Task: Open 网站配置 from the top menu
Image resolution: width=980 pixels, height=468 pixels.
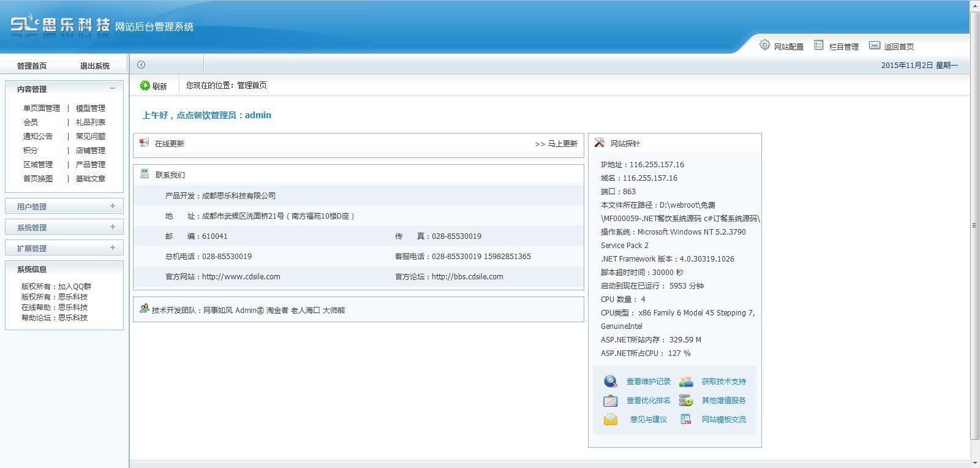Action: pyautogui.click(x=789, y=47)
